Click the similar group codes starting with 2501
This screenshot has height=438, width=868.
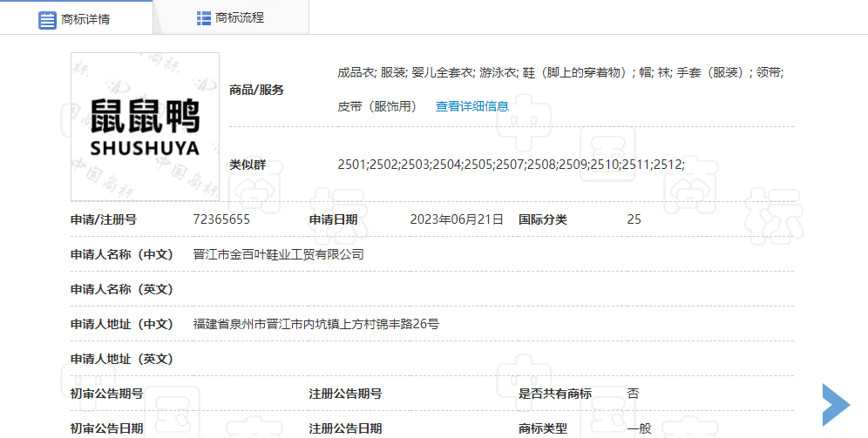tap(511, 164)
